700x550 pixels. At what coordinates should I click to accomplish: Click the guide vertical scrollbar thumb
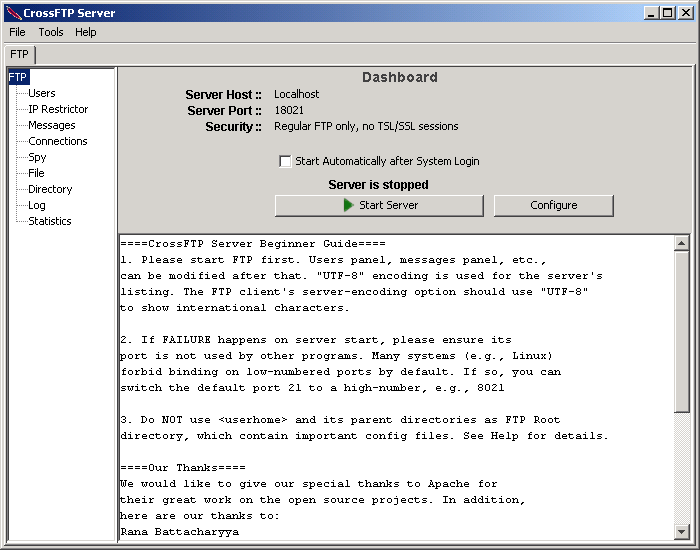point(681,332)
